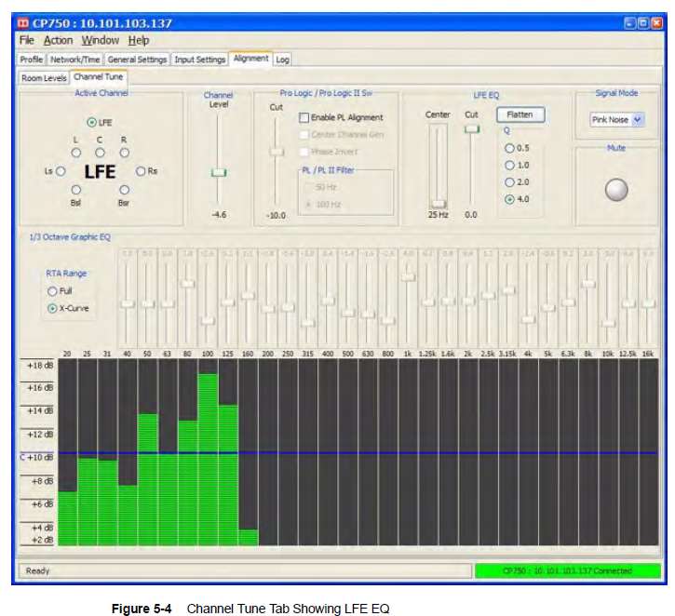Click the Flatten button
This screenshot has height=616, width=675.
[520, 114]
